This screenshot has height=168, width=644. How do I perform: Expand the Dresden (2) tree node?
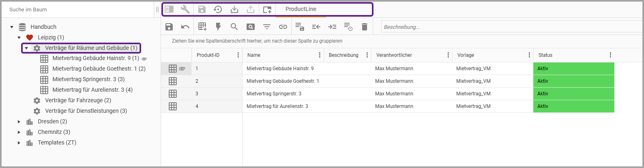pyautogui.click(x=19, y=121)
